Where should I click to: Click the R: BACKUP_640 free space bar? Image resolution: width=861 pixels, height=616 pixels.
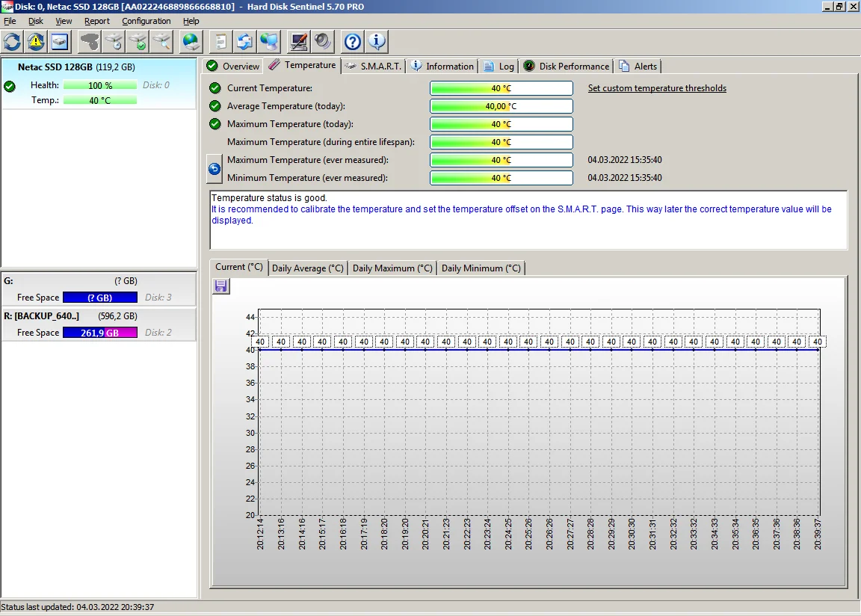(x=99, y=333)
